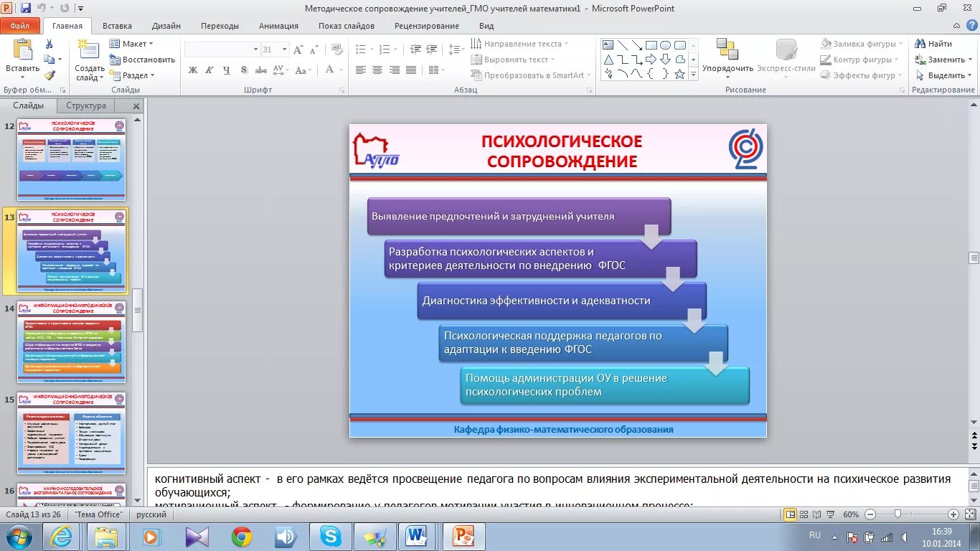Switch to Структура (Outline) pane tab

86,105
